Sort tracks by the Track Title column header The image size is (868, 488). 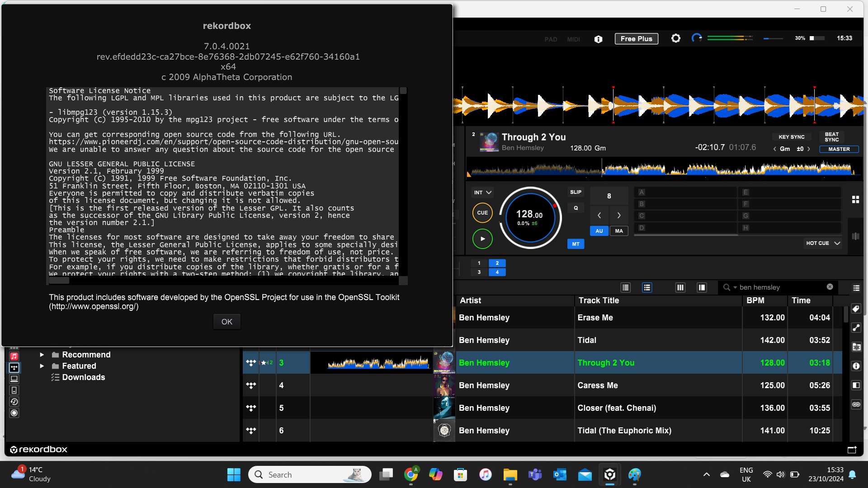(658, 300)
